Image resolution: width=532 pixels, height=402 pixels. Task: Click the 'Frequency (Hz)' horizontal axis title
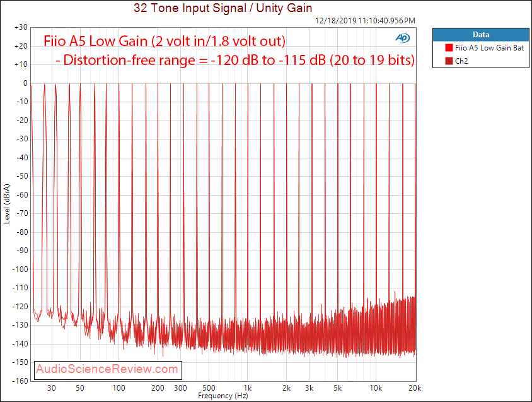pyautogui.click(x=223, y=396)
